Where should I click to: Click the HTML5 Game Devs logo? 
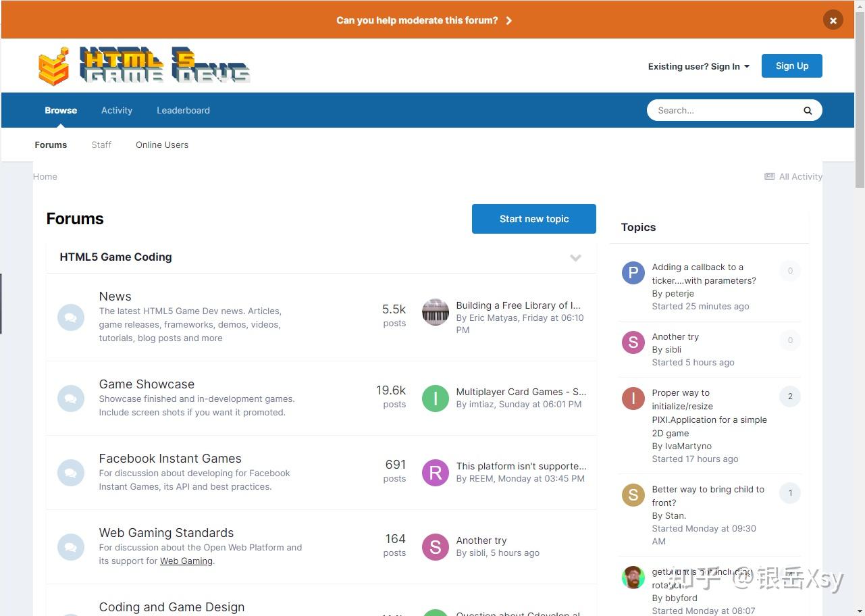point(144,66)
